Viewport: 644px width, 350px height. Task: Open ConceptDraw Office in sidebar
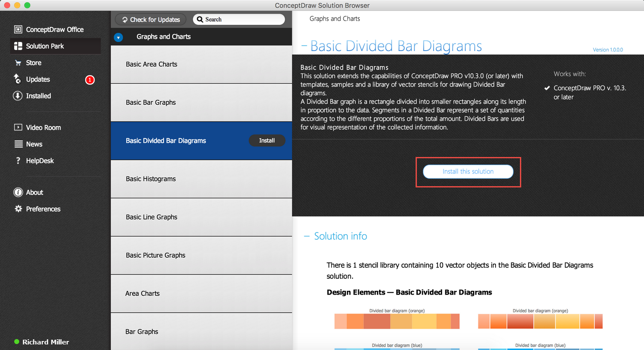click(55, 30)
